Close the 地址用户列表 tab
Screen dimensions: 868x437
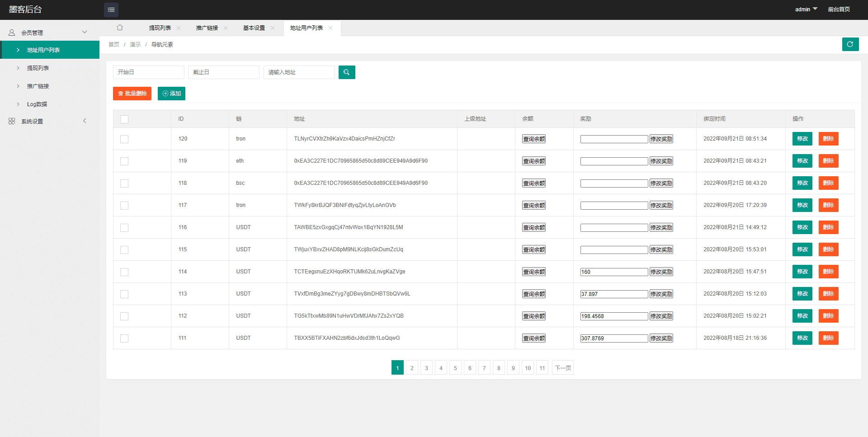tap(330, 28)
